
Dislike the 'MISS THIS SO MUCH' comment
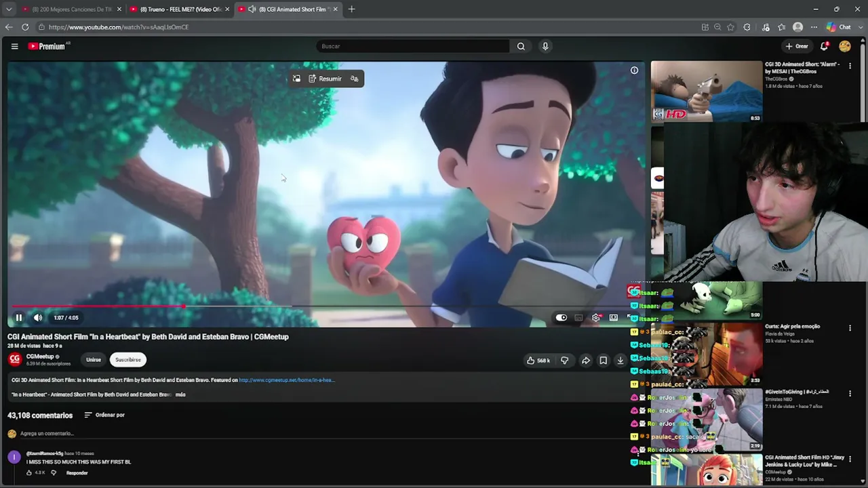pos(54,472)
